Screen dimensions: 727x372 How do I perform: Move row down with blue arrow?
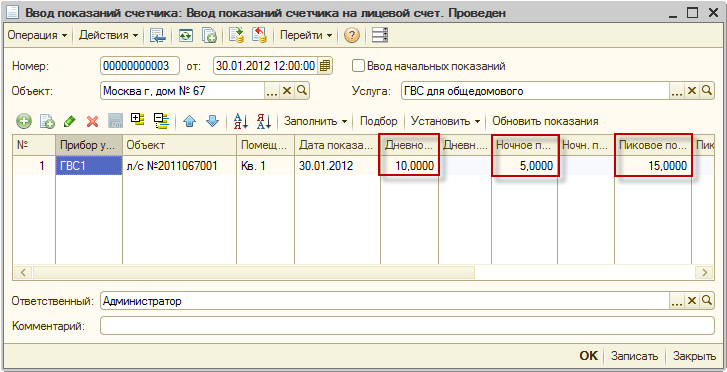point(212,122)
